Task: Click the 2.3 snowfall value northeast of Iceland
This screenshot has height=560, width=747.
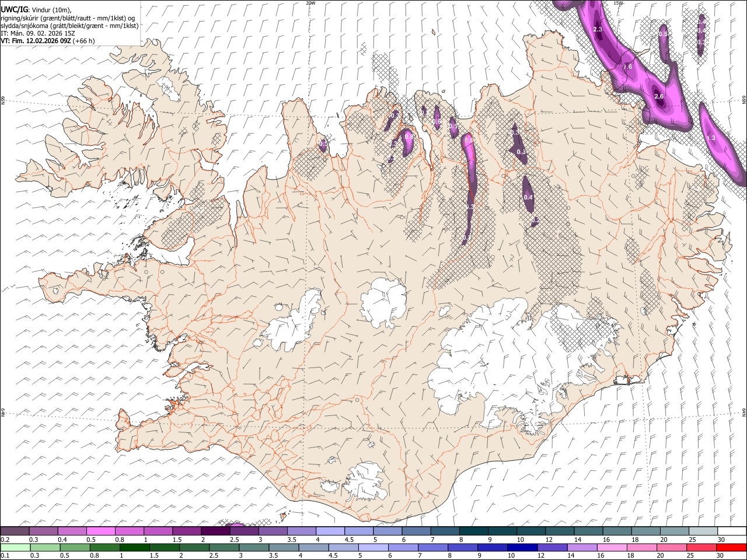Action: (598, 29)
